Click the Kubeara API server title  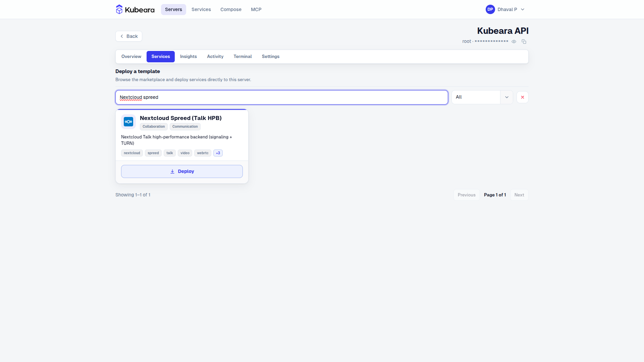coord(503,31)
